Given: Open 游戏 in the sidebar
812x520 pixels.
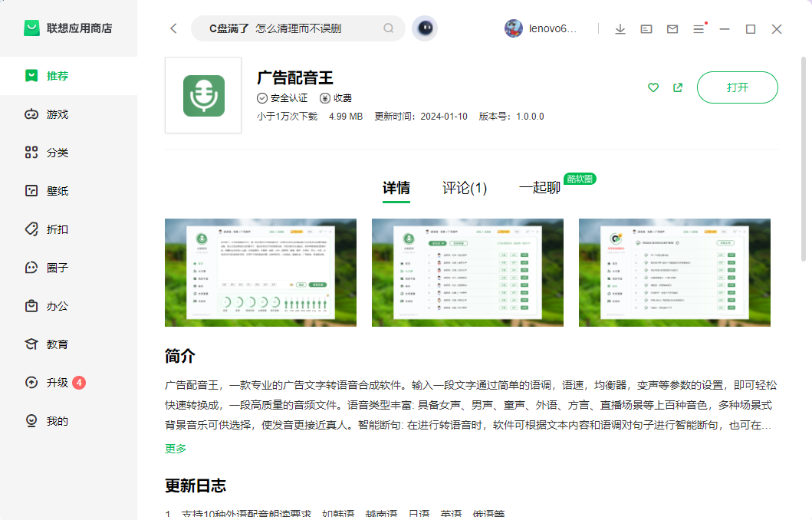Looking at the screenshot, I should (68, 114).
